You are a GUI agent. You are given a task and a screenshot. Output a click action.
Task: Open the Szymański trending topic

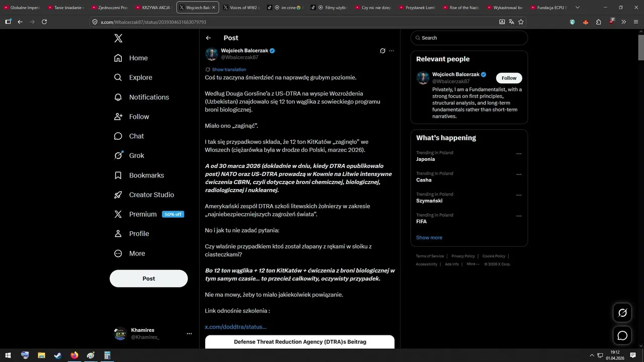coord(429,201)
